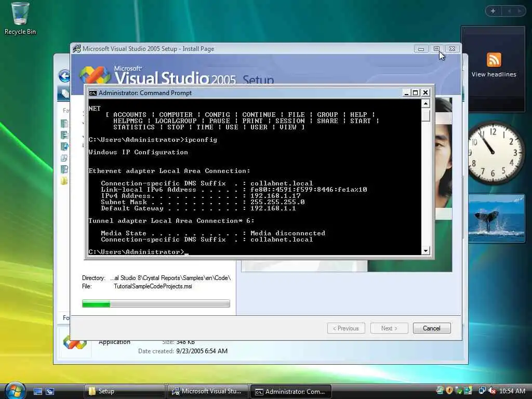Screen dimensions: 532x399
Task: Switch to the Setup taskbar button
Action: click(124, 391)
